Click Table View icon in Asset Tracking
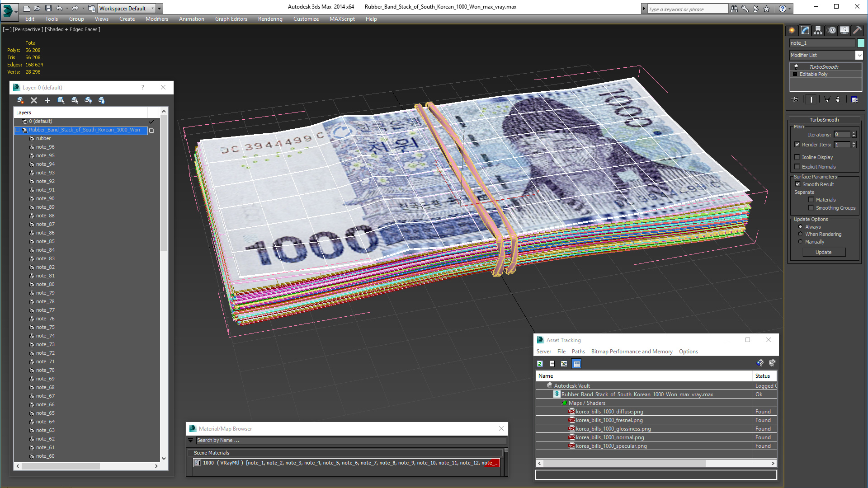Viewport: 868px width, 488px height. (577, 364)
